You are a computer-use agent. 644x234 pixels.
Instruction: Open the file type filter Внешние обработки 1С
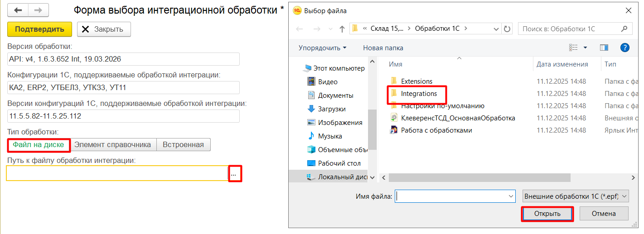[576, 196]
